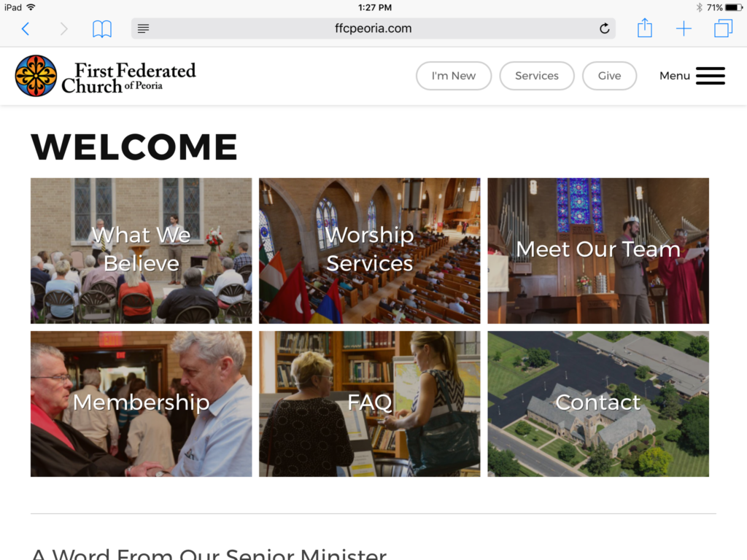Show reader view icon in address bar
Viewport: 747px width, 560px height.
click(x=144, y=28)
